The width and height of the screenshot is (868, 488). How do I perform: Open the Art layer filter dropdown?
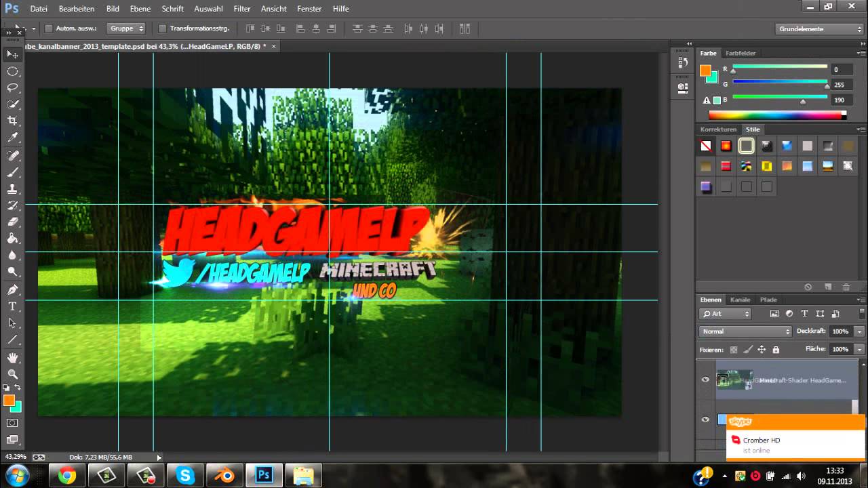coord(726,314)
